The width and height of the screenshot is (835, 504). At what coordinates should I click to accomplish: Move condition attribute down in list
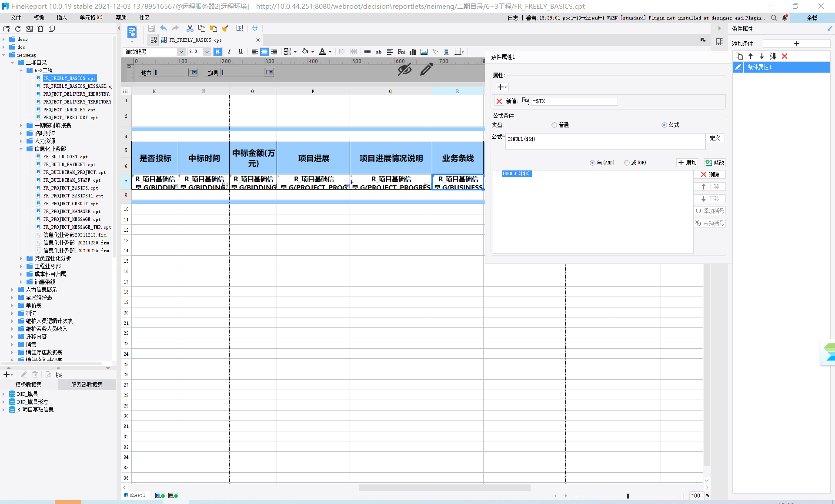click(x=762, y=56)
